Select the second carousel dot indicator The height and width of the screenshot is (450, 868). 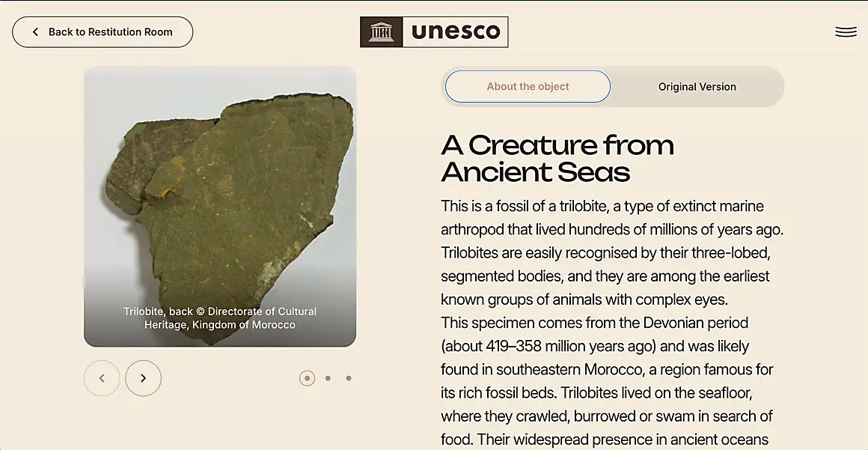coord(328,378)
